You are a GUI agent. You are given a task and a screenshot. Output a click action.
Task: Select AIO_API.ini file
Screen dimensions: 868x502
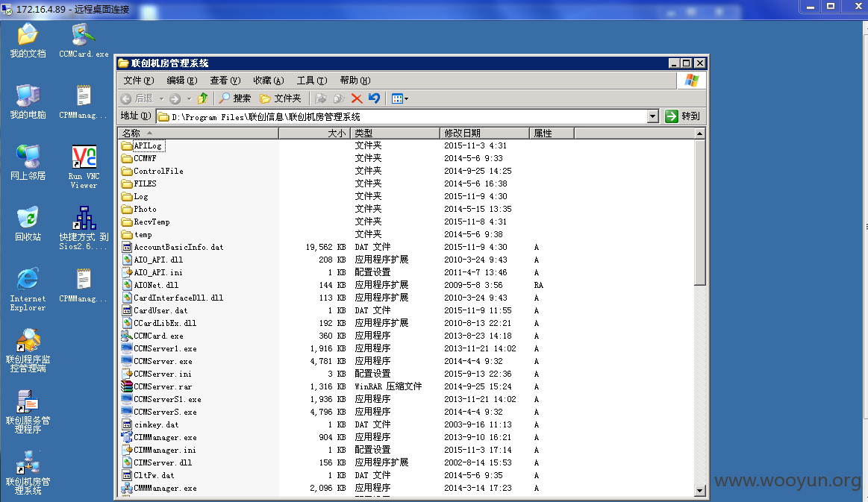tap(152, 272)
